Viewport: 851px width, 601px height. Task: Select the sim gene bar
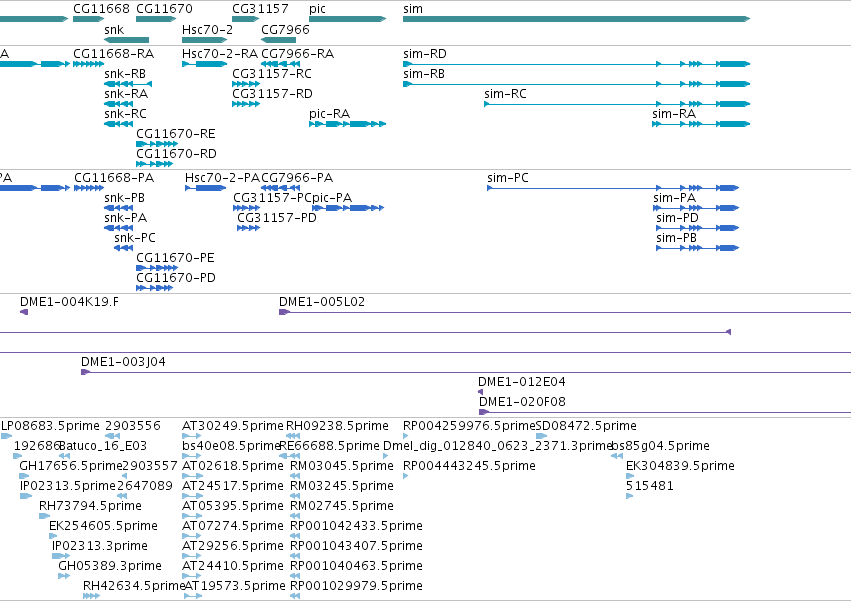(x=576, y=19)
